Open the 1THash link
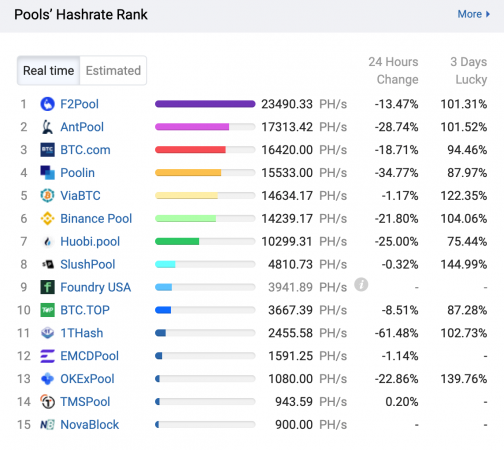 point(82,333)
